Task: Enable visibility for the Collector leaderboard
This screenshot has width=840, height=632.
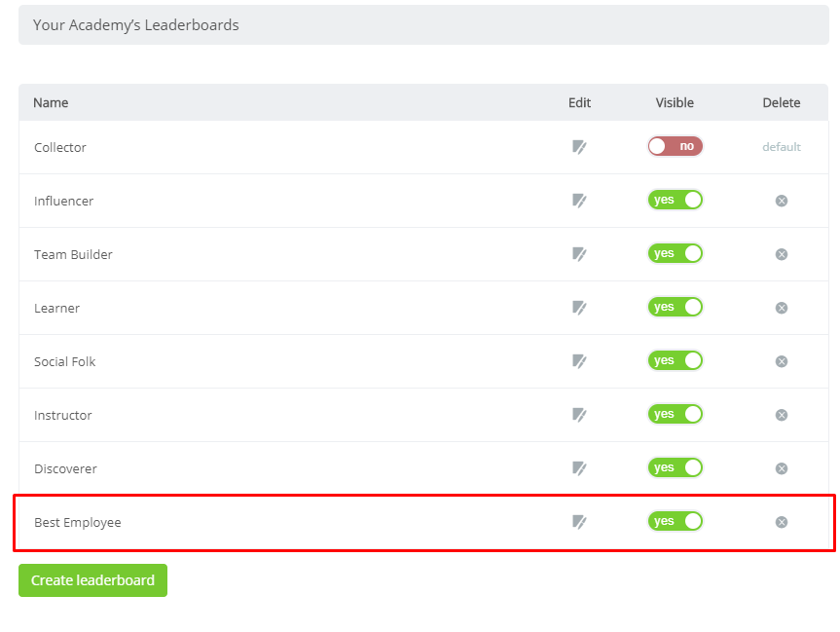Action: tap(675, 144)
